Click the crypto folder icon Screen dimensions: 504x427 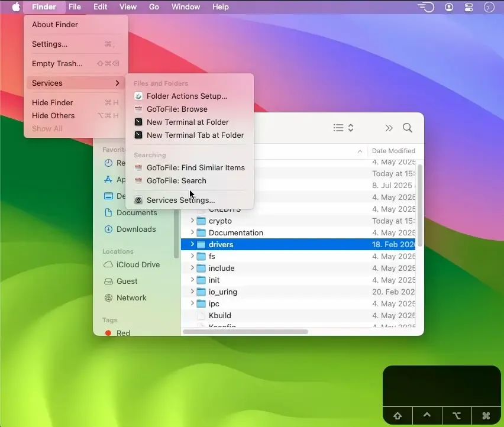(201, 221)
